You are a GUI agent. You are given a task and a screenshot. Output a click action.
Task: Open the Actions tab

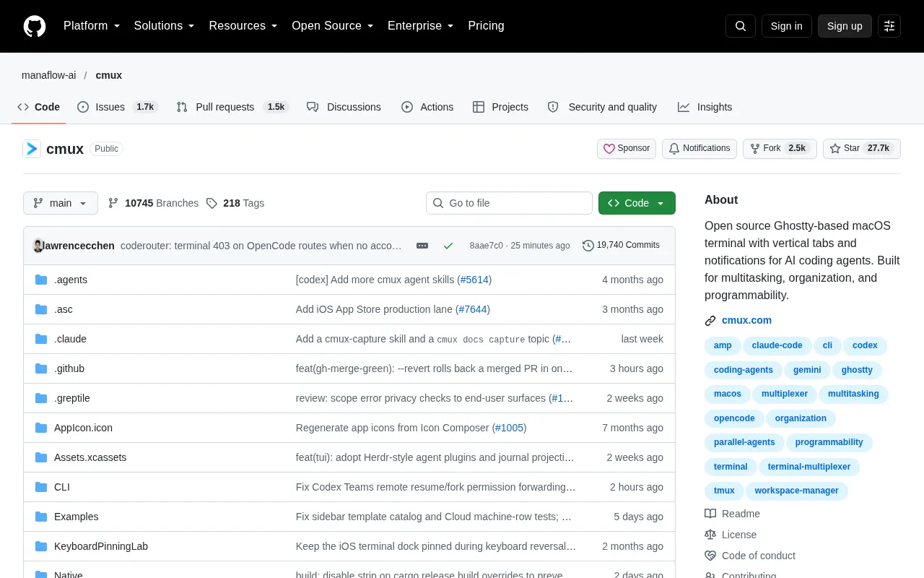tap(427, 107)
